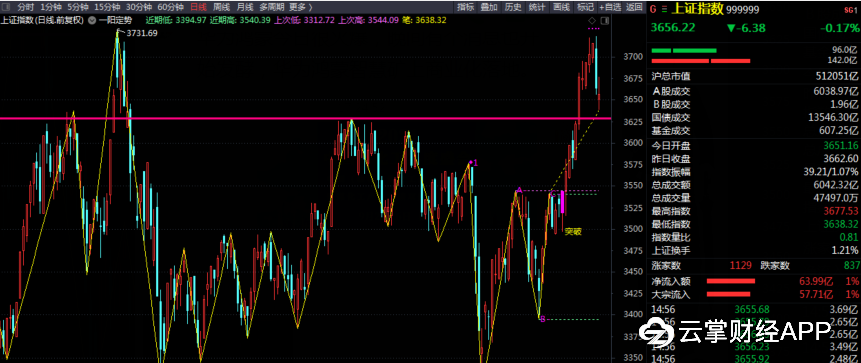Click the red G icon beside 上证指数
The width and height of the screenshot is (861, 363).
(653, 9)
